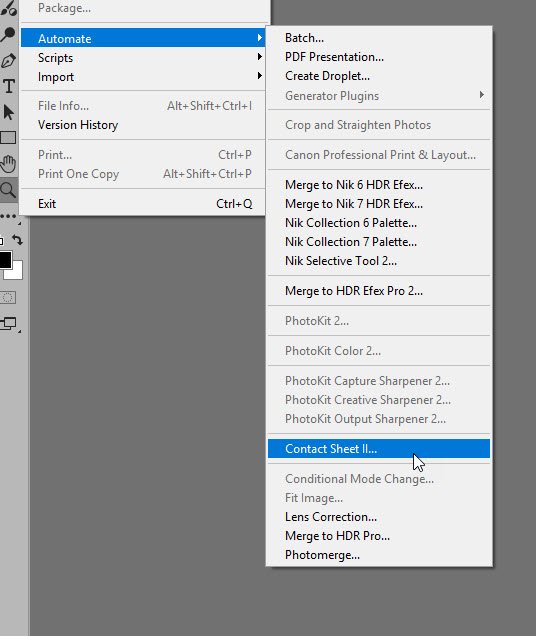The image size is (536, 636).
Task: Click PhotoKit 2... entry
Action: click(x=379, y=321)
